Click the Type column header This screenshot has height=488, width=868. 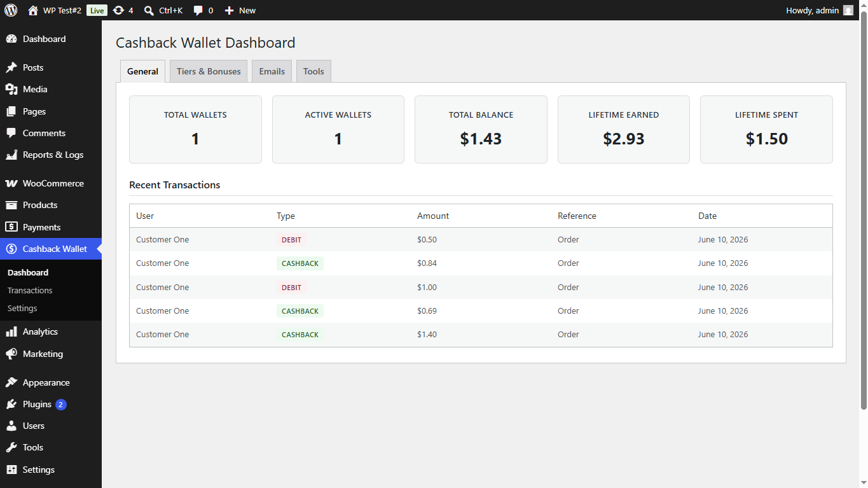286,216
